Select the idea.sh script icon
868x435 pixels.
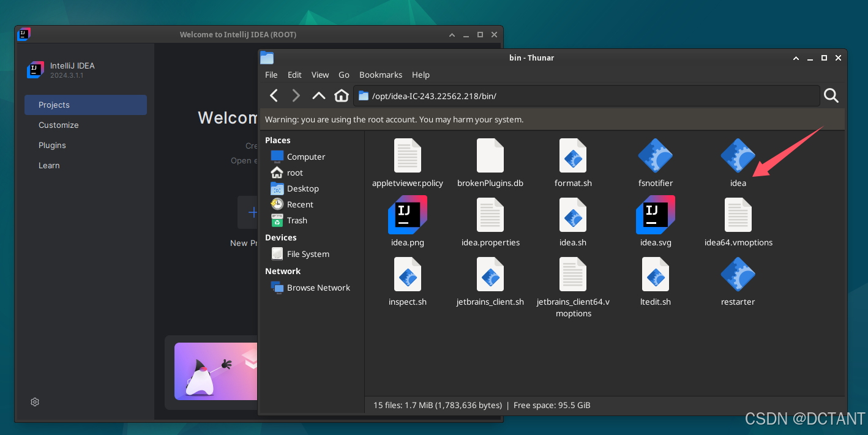573,215
